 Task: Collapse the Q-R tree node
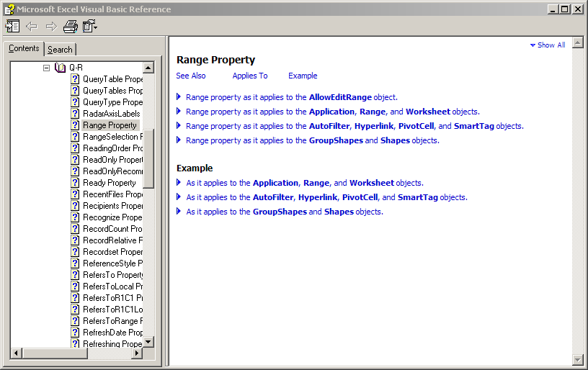pos(47,68)
